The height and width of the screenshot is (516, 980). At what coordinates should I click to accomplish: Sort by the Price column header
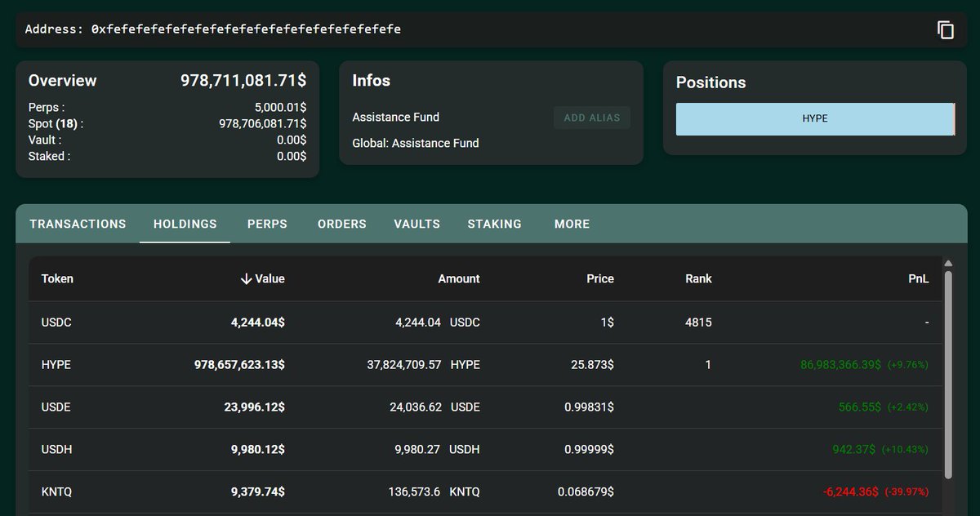(600, 278)
